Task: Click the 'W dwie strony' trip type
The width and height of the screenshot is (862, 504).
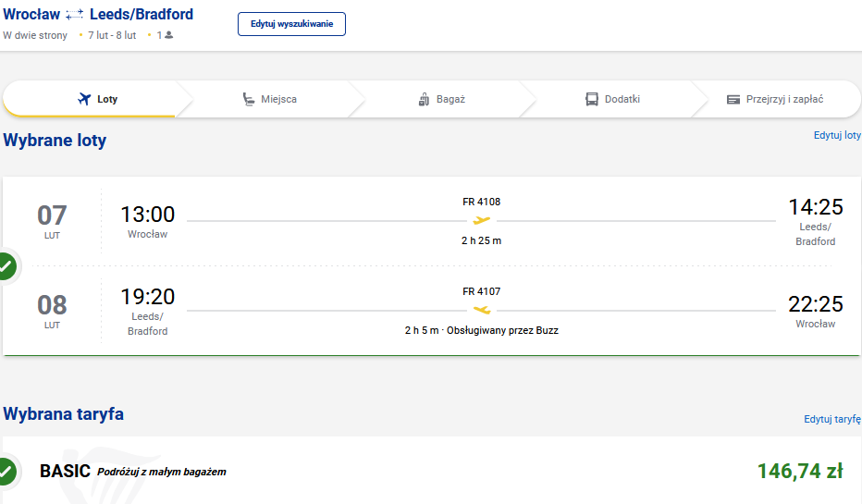Action: pos(35,35)
